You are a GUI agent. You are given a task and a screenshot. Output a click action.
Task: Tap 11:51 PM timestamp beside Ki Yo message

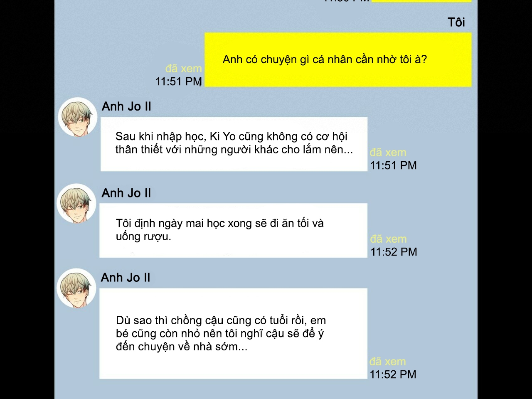pyautogui.click(x=393, y=165)
